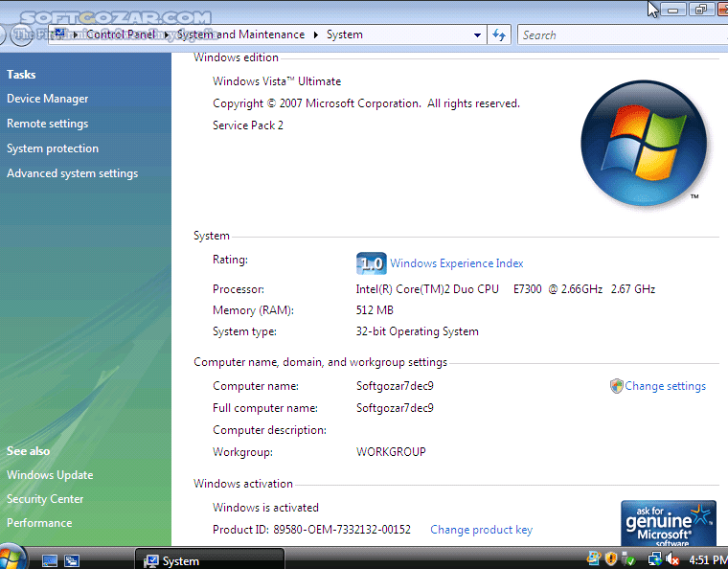This screenshot has height=569, width=728.
Task: Click the Intel Core 2 Duo processor text
Action: coord(506,289)
